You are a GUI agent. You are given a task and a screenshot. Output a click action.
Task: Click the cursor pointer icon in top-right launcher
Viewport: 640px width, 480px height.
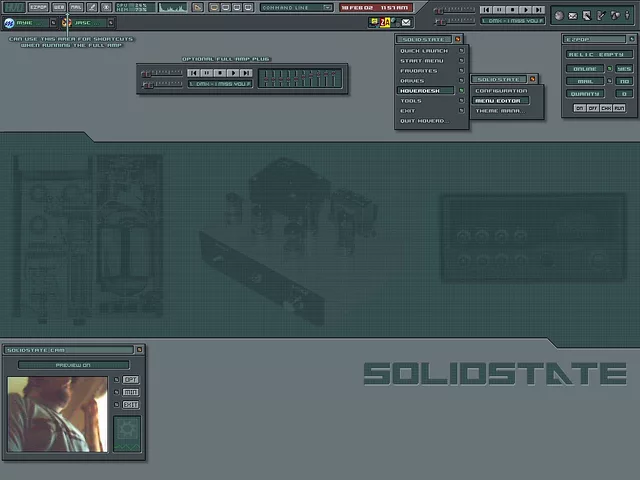(x=587, y=16)
